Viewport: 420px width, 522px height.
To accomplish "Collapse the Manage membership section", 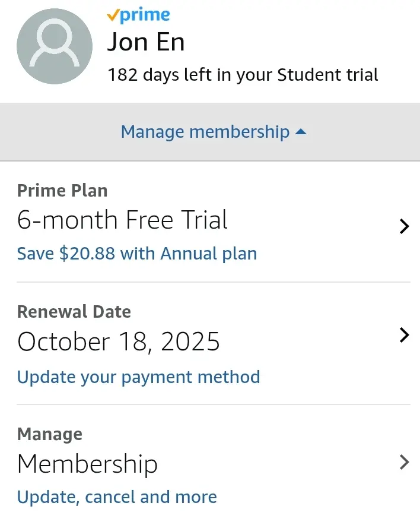I will click(x=210, y=132).
